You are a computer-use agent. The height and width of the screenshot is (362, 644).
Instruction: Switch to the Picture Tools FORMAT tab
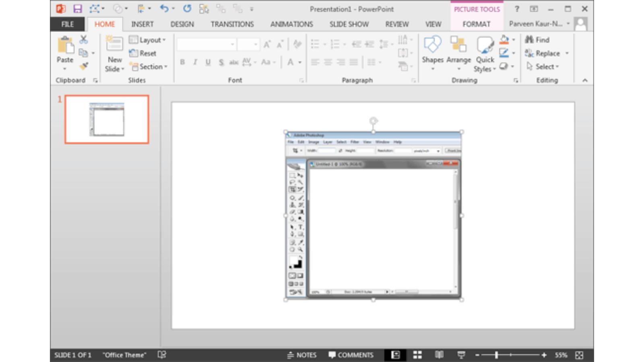point(477,24)
